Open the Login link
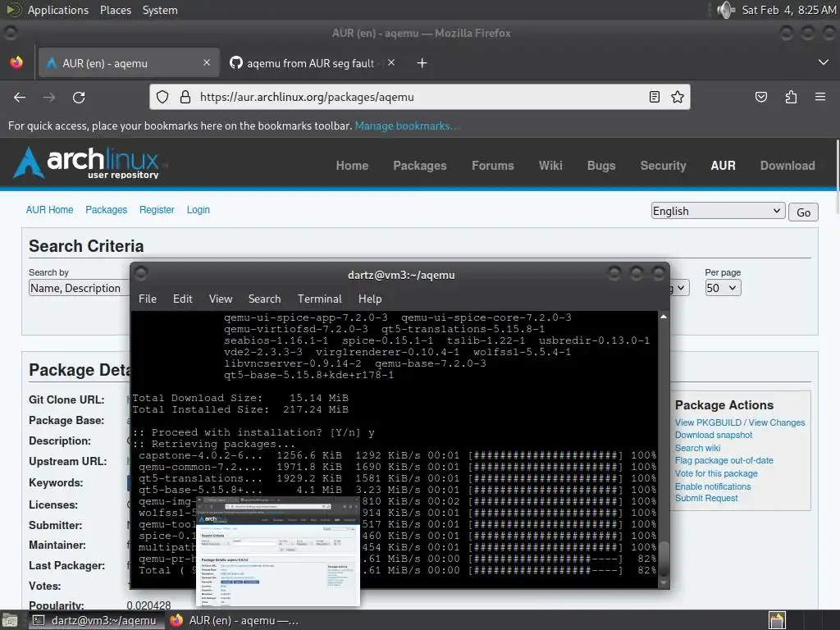This screenshot has height=630, width=840. pos(199,210)
